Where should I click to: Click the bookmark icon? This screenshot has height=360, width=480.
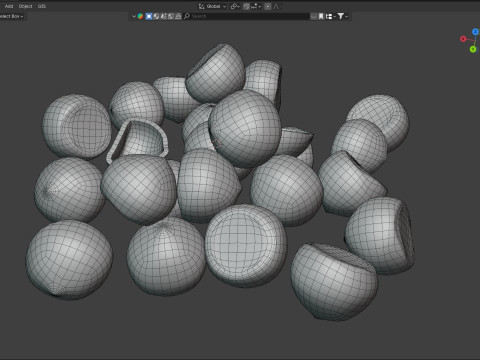(x=321, y=16)
